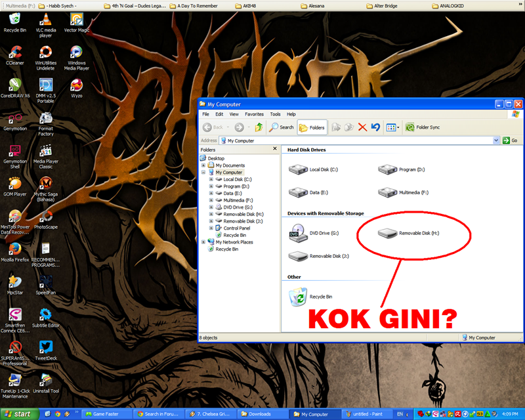Launch Windows Media Player desktop icon

tap(77, 58)
